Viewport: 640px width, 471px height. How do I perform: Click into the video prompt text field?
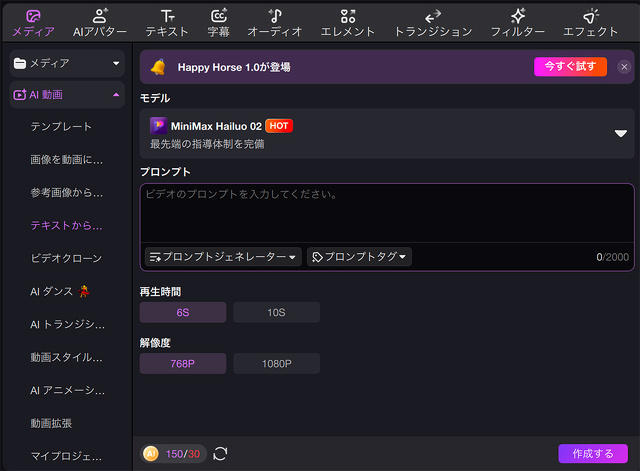coord(387,213)
